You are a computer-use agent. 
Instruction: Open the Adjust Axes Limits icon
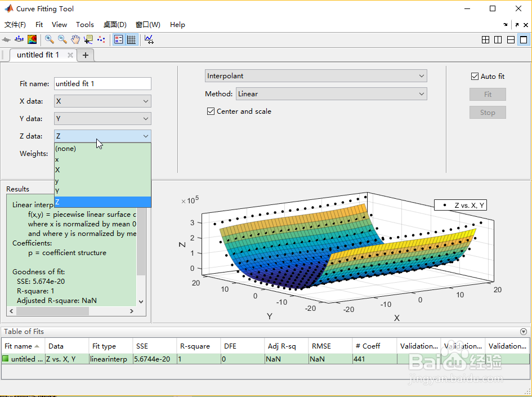(149, 39)
